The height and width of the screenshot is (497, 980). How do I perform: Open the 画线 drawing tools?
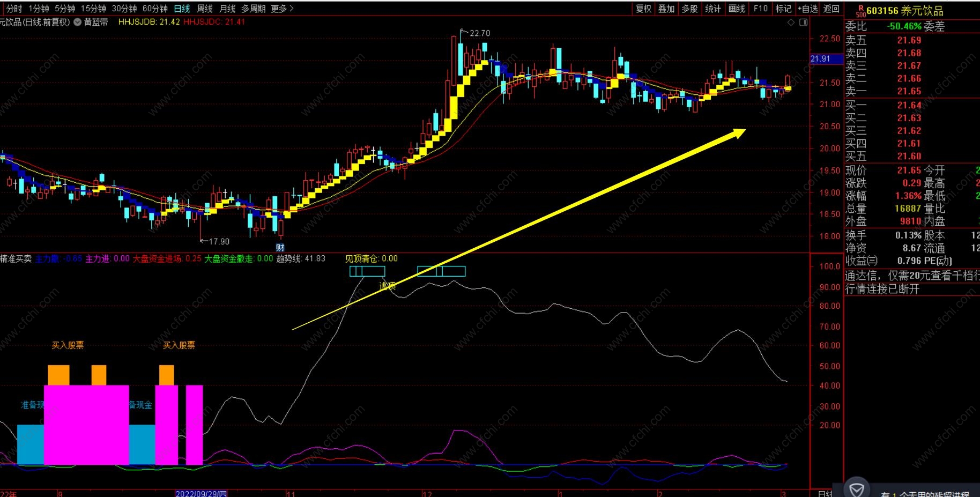pos(737,9)
